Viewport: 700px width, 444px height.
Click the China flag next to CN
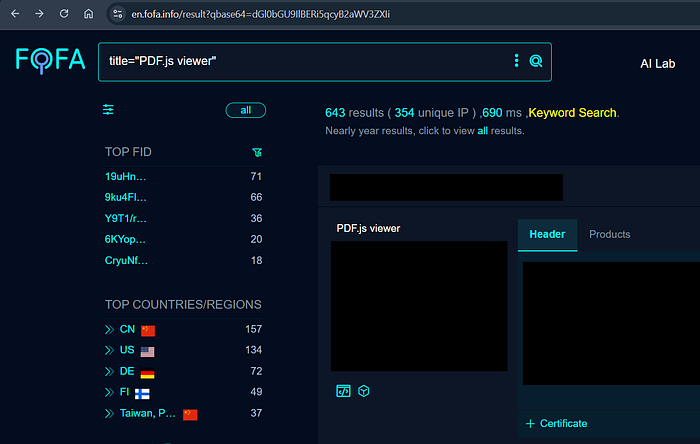pos(148,330)
